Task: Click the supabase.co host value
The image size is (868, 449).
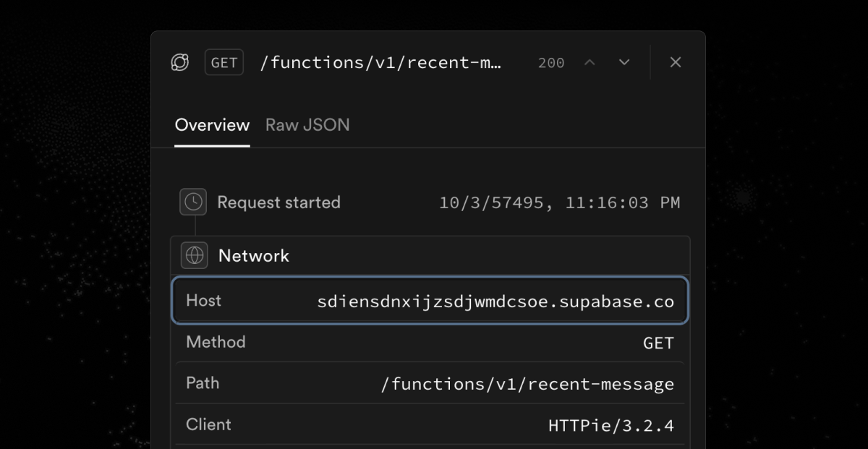Action: [495, 302]
